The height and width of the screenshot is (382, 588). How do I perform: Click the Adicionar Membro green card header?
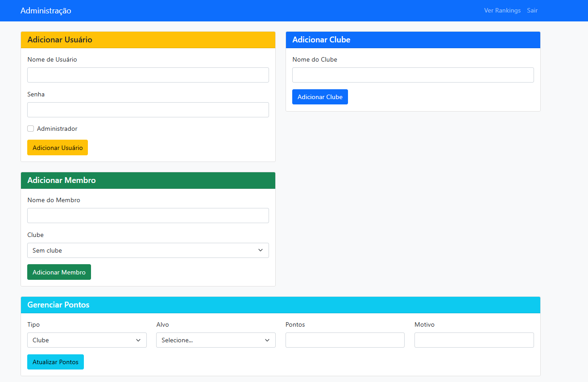click(x=148, y=180)
